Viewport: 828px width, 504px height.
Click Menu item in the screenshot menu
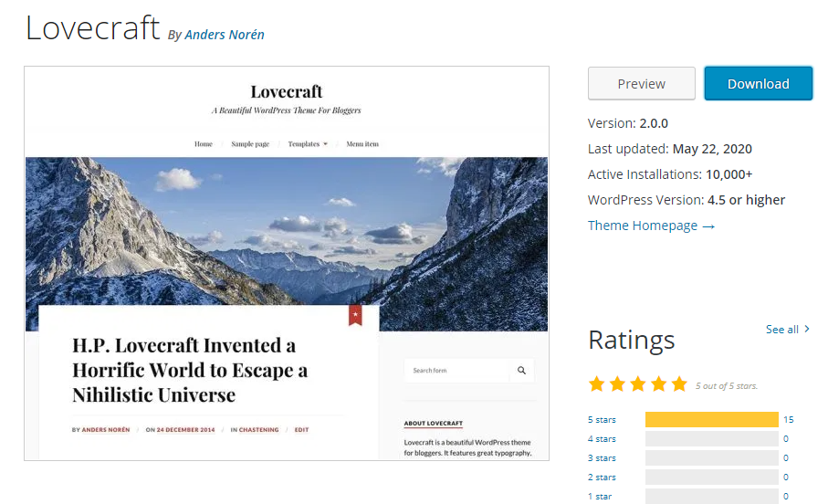click(x=362, y=143)
